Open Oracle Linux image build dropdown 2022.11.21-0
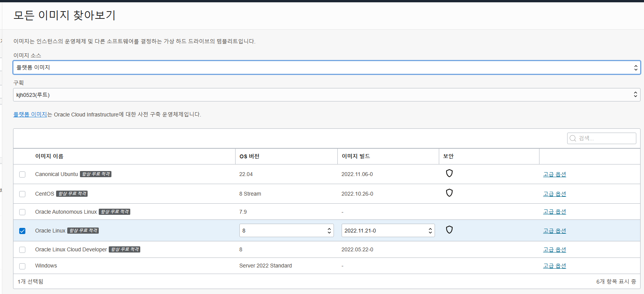Viewport: 644px width, 294px height. coord(388,231)
